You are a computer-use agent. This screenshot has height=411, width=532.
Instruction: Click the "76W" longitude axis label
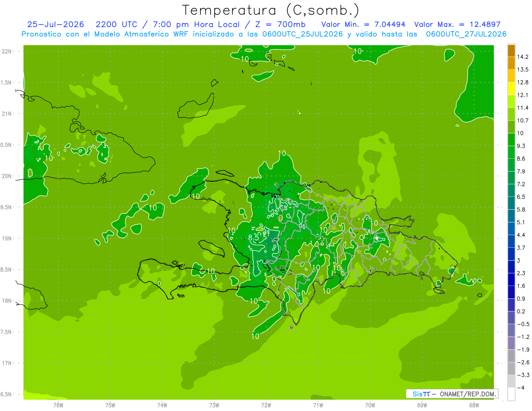58,405
